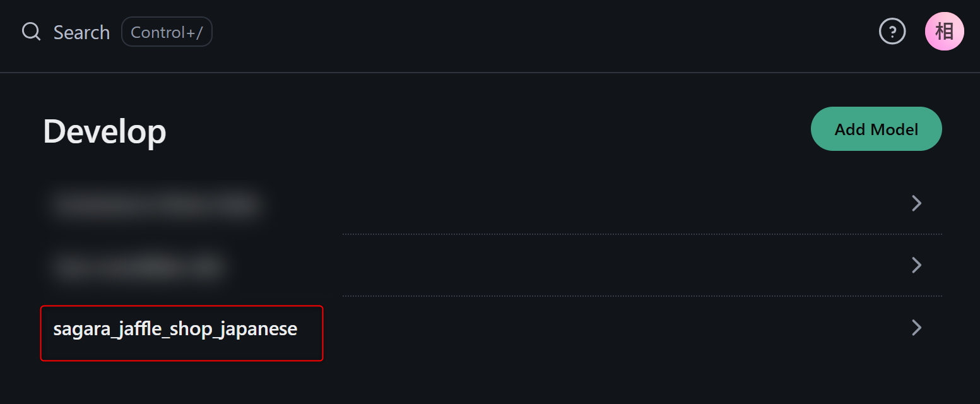Select the first blurred model name
The width and height of the screenshot is (980, 404).
[156, 205]
